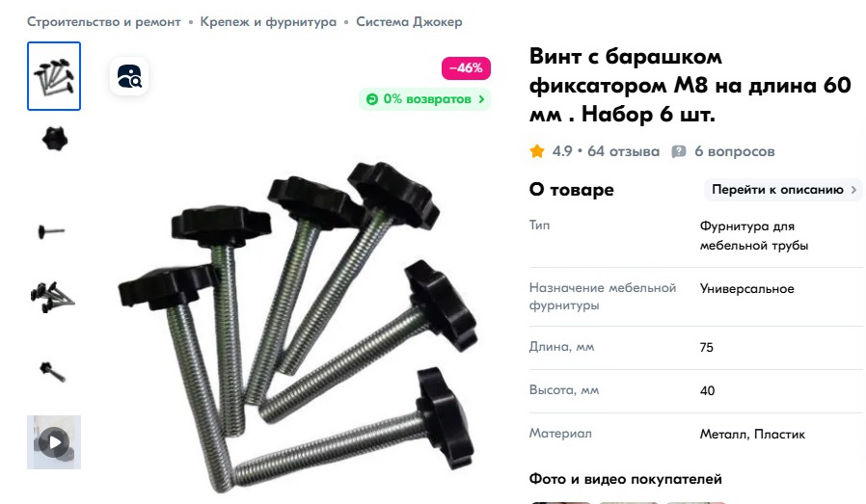The height and width of the screenshot is (504, 866).
Task: Select the angled single screw thumbnail
Action: coord(53,371)
